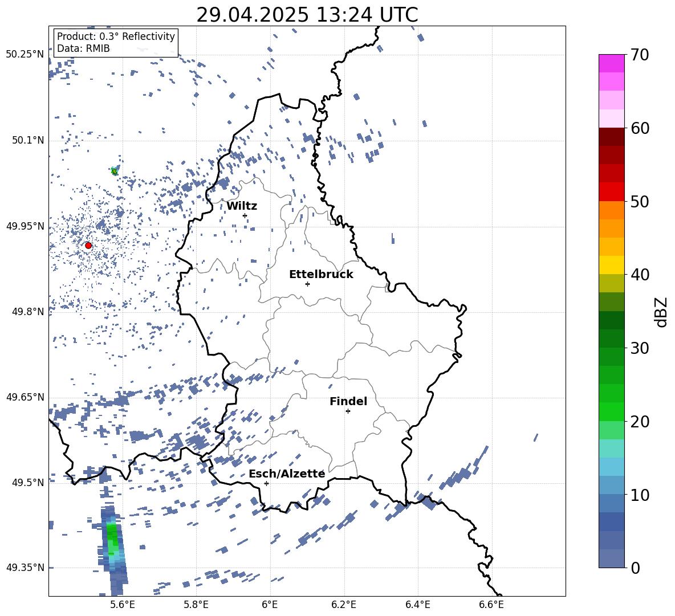Click the Esch/Alzette city label
This screenshot has width=675, height=616.
[x=287, y=474]
